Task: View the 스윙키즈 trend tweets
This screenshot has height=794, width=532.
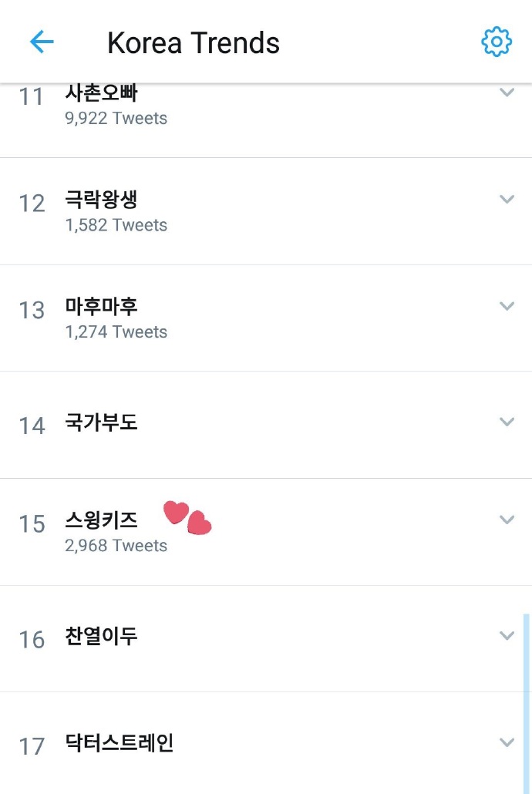Action: pyautogui.click(x=102, y=521)
